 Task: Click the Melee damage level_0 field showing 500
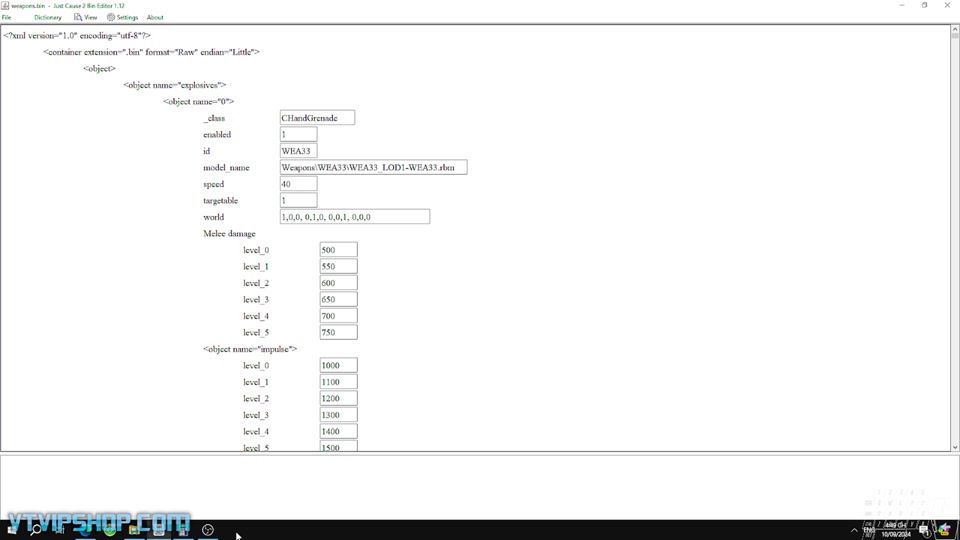pyautogui.click(x=338, y=250)
